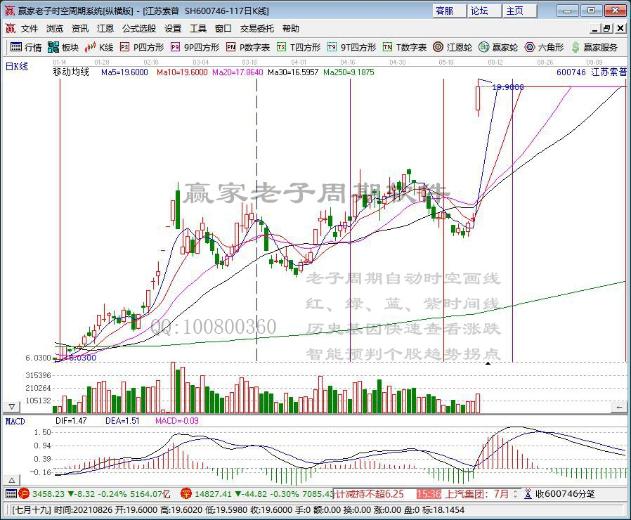631x520 pixels.
Task: Click the 客服 button in title bar
Action: coord(450,11)
